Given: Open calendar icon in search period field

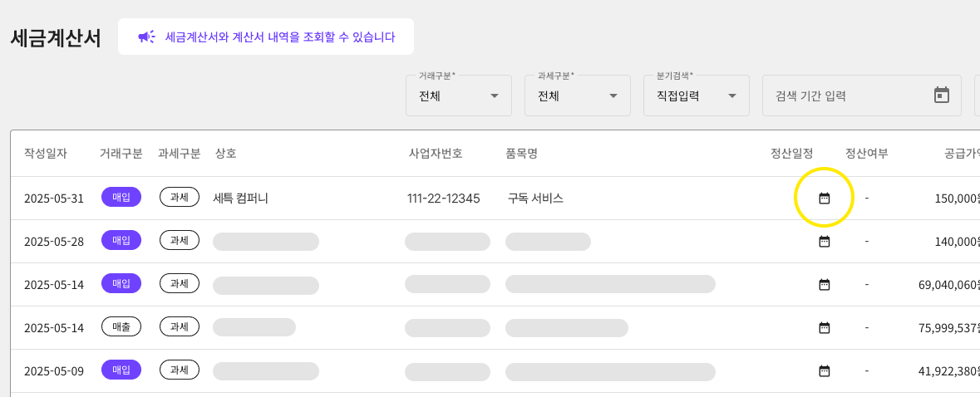Looking at the screenshot, I should [x=941, y=96].
